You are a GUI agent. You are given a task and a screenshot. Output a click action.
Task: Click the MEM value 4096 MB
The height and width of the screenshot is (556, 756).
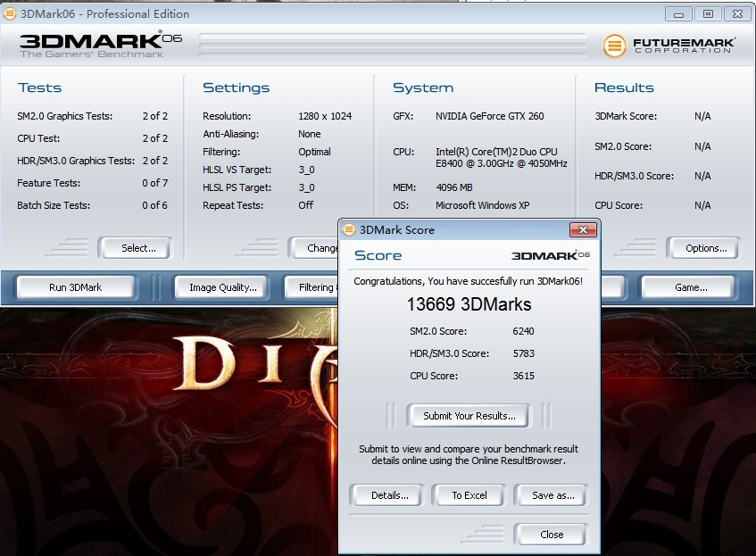pyautogui.click(x=453, y=187)
